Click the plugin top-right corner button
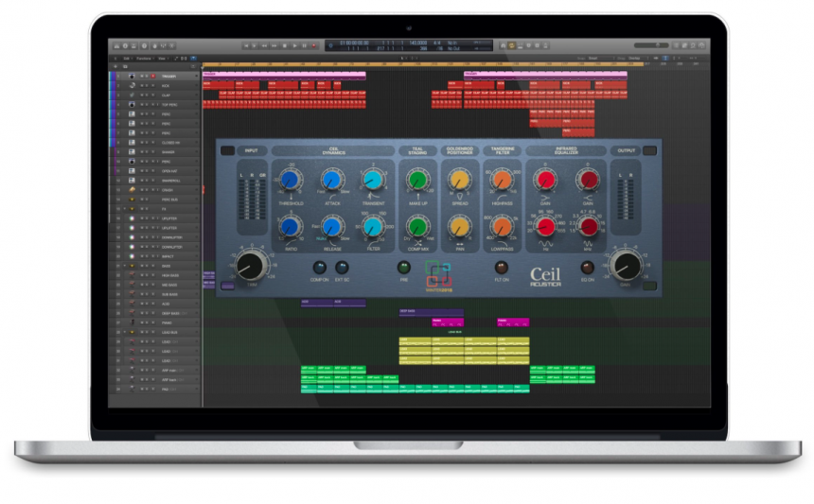Screen dimensions: 814x504 [649, 150]
